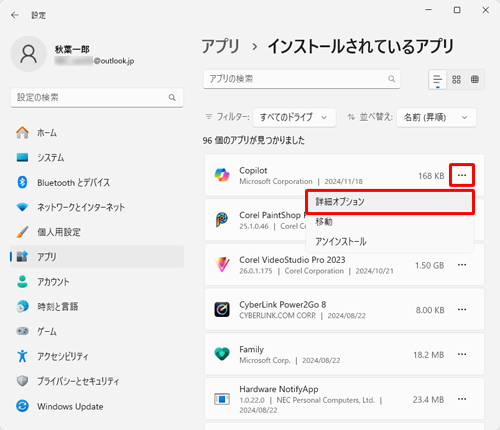Click the アプリ breadcrumb link
Image resolution: width=500 pixels, height=430 pixels.
click(x=221, y=46)
